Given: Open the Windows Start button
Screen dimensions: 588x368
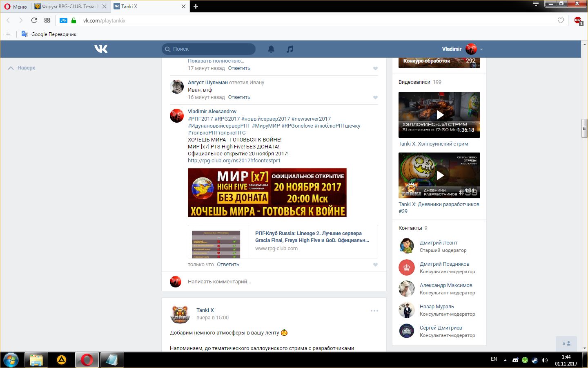Looking at the screenshot, I should point(11,360).
